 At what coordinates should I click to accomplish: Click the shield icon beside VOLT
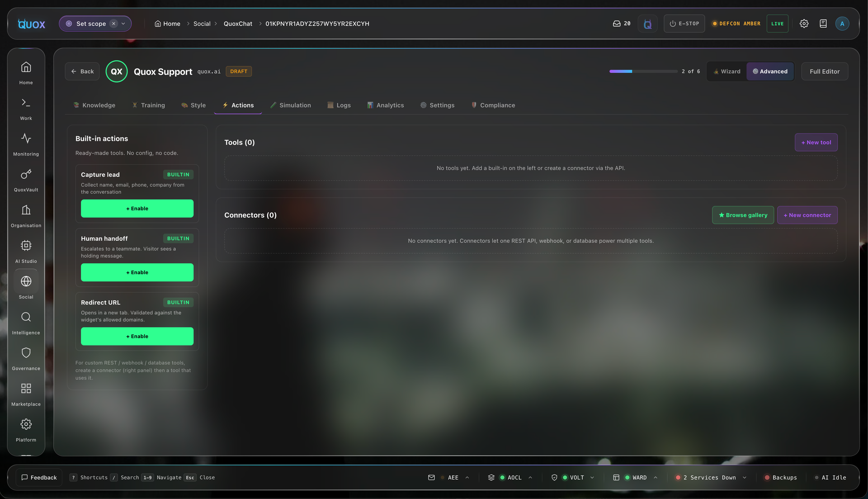tap(554, 477)
